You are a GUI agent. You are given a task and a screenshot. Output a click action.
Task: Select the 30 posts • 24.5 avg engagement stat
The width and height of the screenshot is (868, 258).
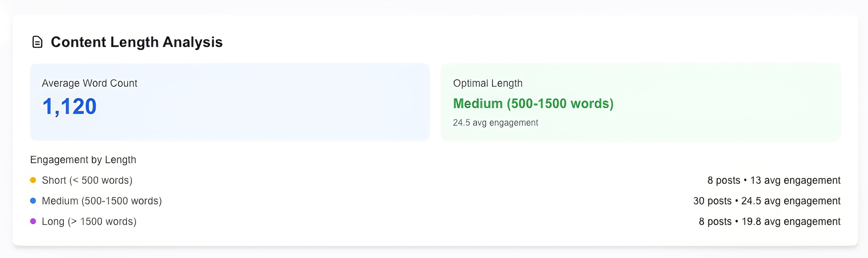coord(770,201)
